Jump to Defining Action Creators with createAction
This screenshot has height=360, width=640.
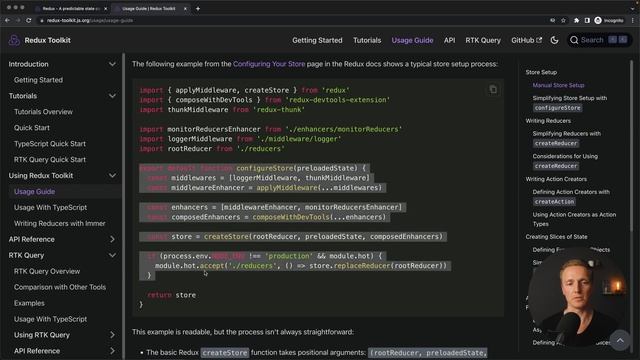pyautogui.click(x=571, y=197)
